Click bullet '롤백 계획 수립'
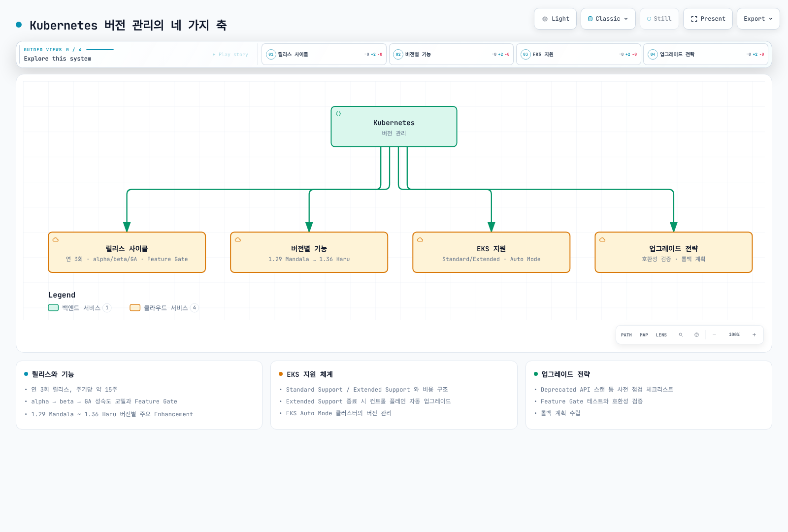This screenshot has height=532, width=788. click(x=560, y=413)
